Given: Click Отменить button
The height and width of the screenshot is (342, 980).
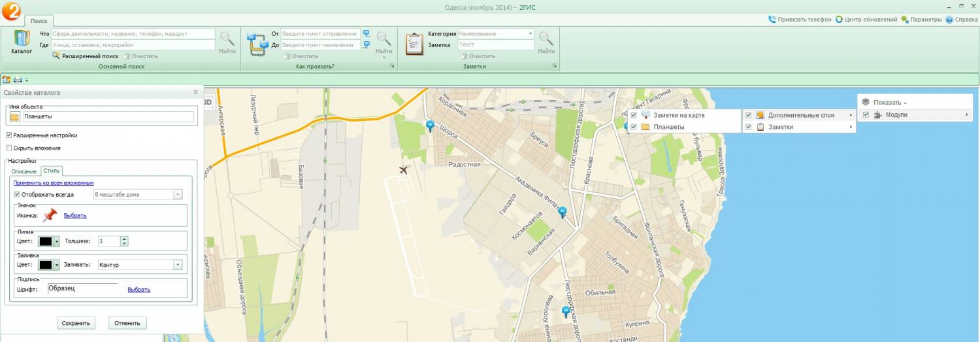Looking at the screenshot, I should click(127, 323).
